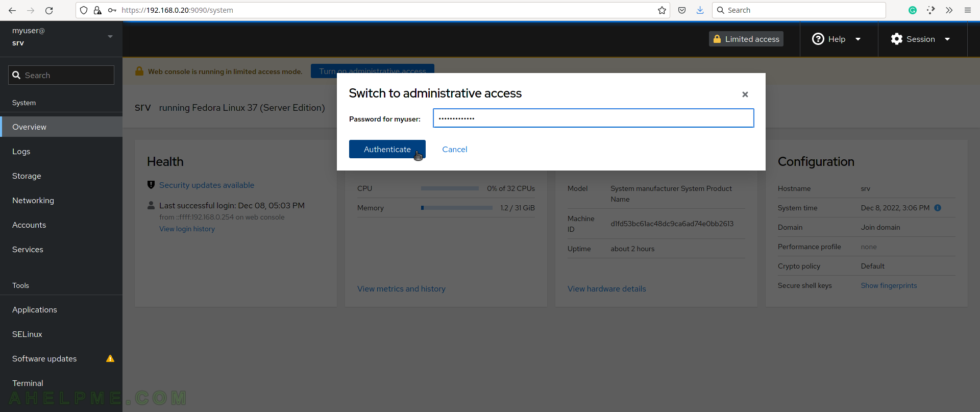Click the browser Search box
The width and height of the screenshot is (980, 412).
point(799,10)
